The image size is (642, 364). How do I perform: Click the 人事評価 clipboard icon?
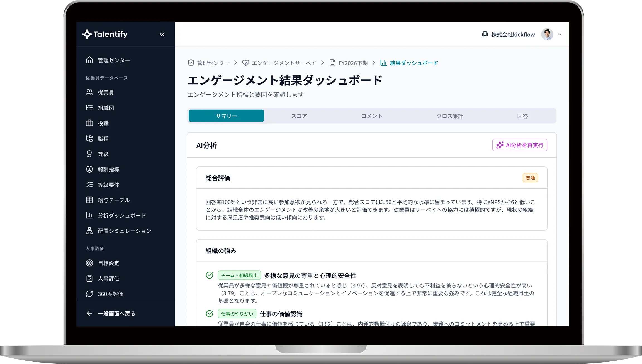pos(89,278)
